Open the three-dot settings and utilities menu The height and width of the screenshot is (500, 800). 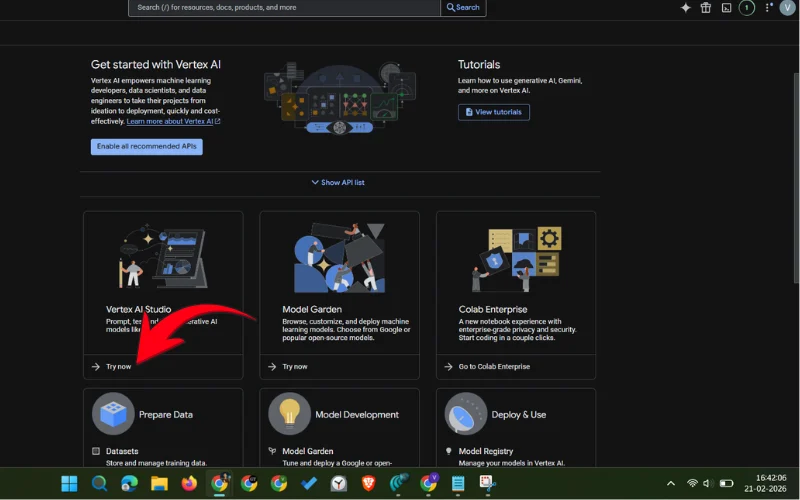coord(768,8)
